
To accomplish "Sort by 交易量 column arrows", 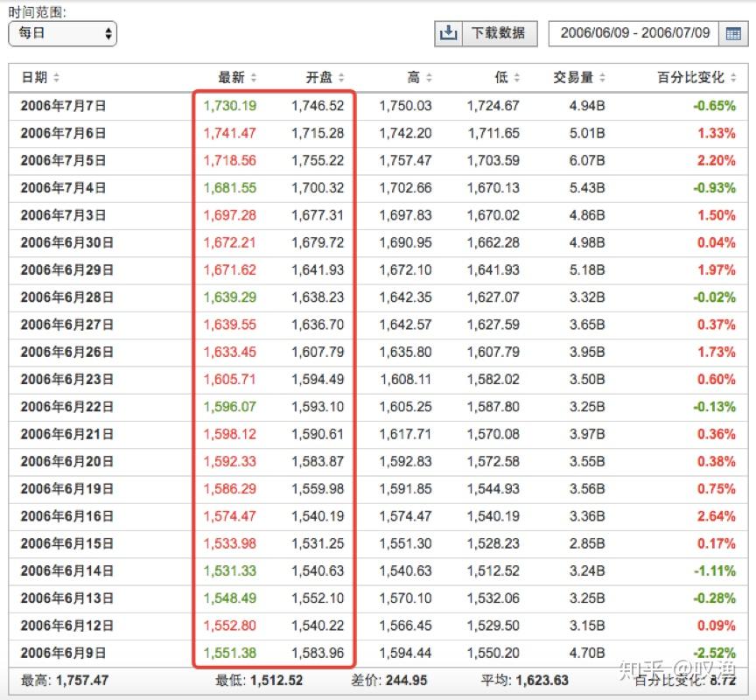I will pos(602,77).
